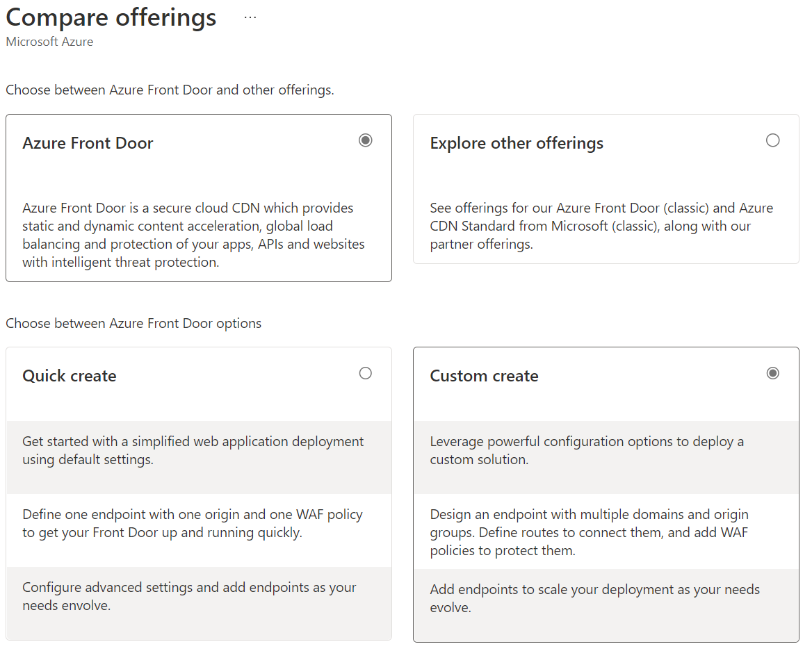The height and width of the screenshot is (651, 812).
Task: Choose the Custom create radio button
Action: point(772,373)
